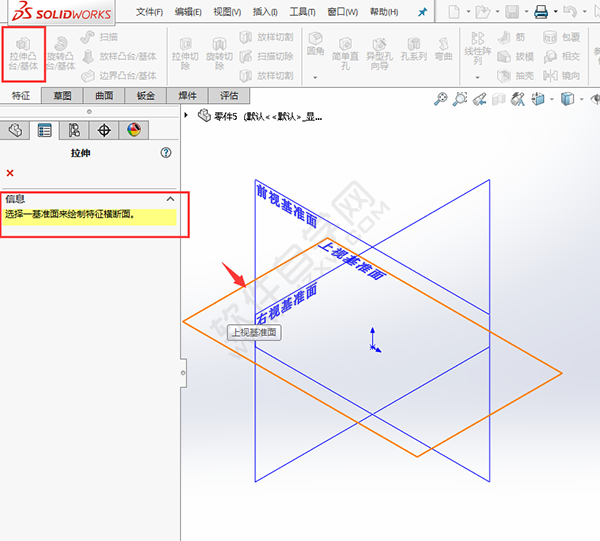The image size is (600, 541).
Task: Choose the 扫描 sweep boss tool
Action: [x=99, y=37]
